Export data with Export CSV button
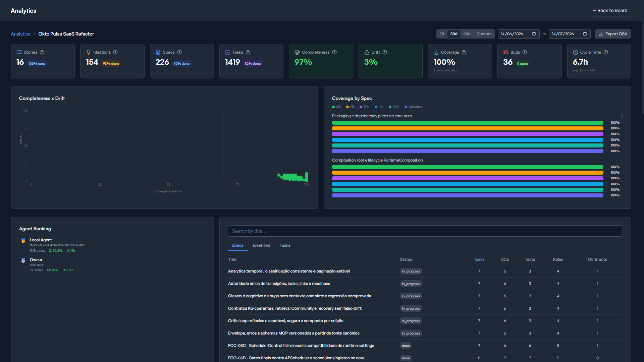 613,34
